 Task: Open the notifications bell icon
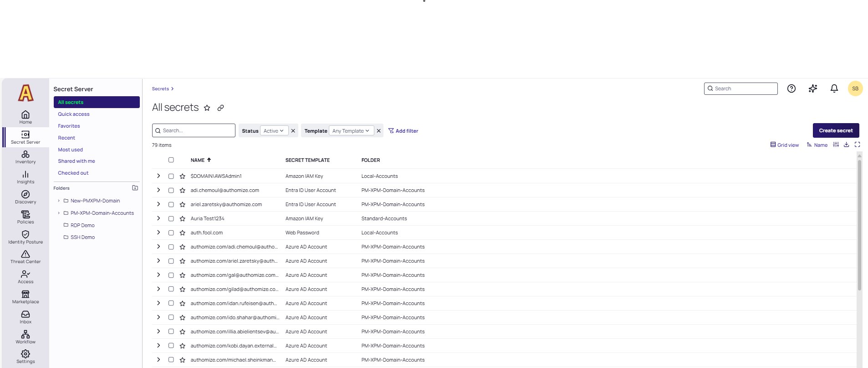[x=834, y=88]
